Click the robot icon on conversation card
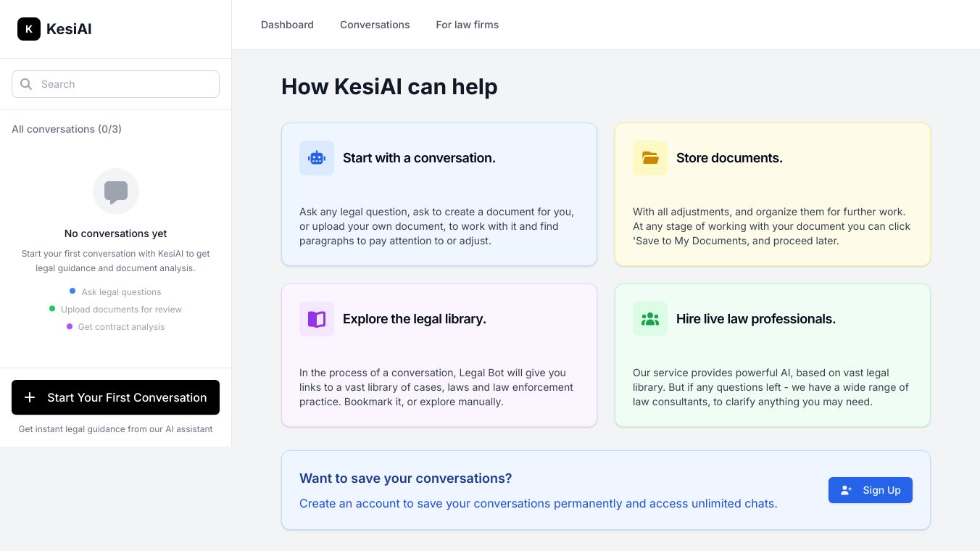 point(317,158)
